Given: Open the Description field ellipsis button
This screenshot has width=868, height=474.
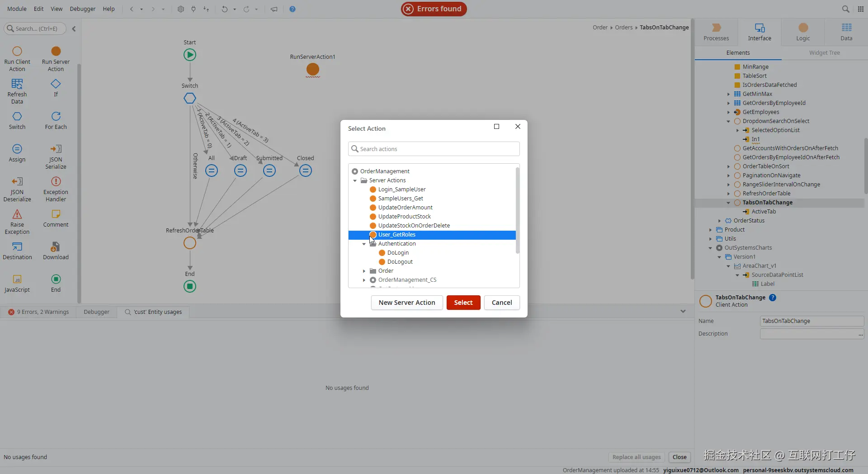Looking at the screenshot, I should 860,334.
